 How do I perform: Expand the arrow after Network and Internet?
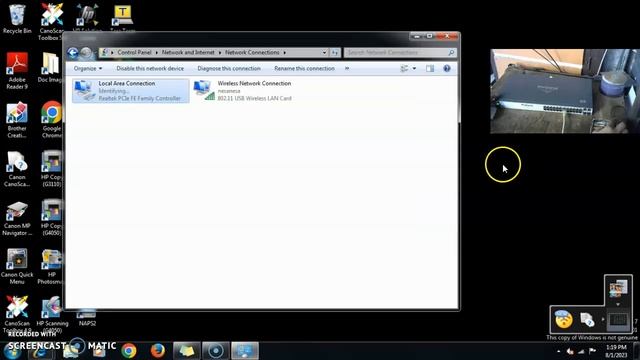pyautogui.click(x=220, y=53)
